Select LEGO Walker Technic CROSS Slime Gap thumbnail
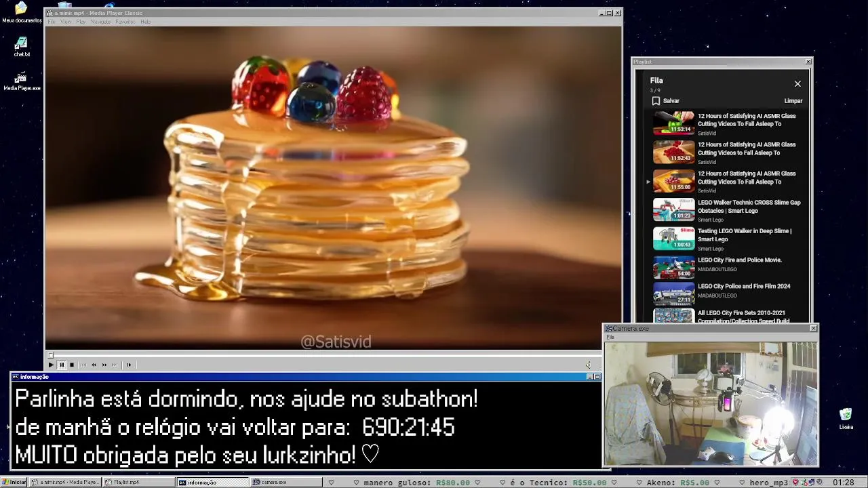The width and height of the screenshot is (868, 488). tap(673, 210)
